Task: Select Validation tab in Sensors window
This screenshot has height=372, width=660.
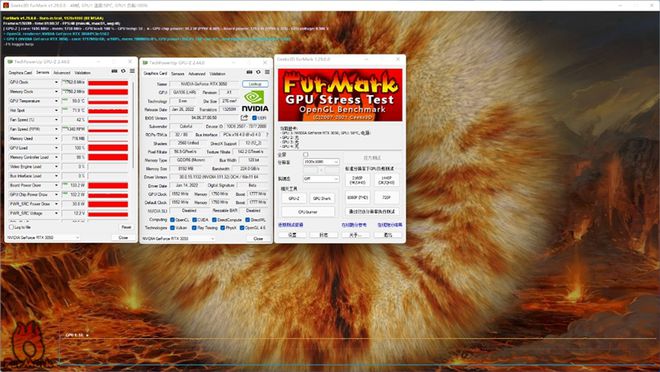Action: (82, 72)
